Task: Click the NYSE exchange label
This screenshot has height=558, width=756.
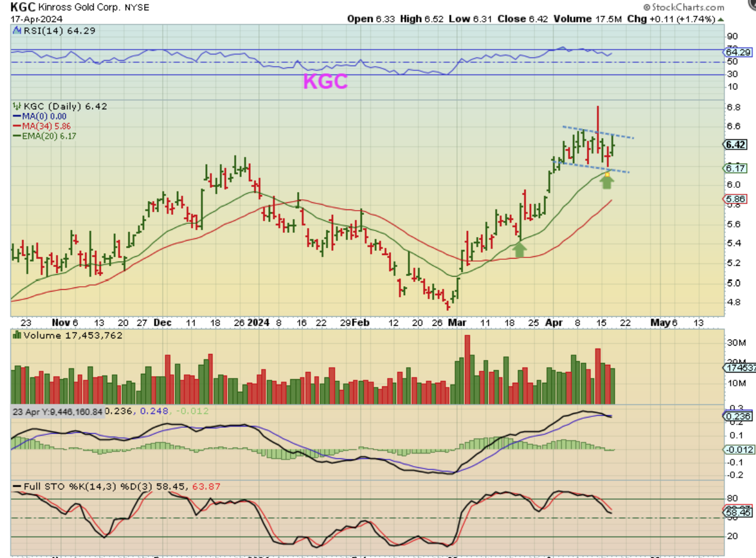Action: (136, 8)
